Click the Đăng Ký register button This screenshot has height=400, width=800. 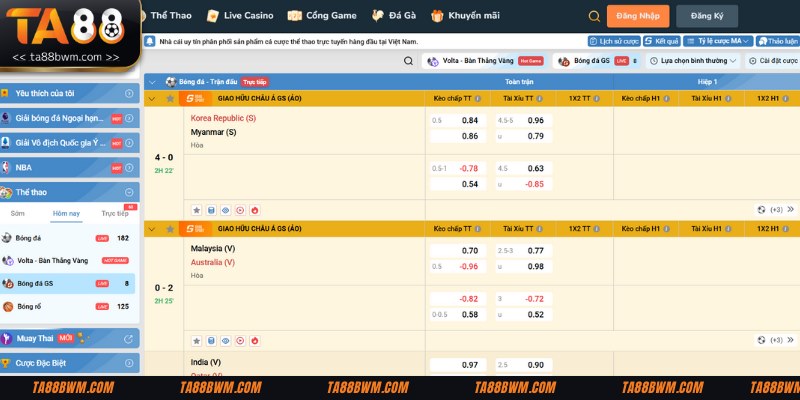click(x=707, y=16)
